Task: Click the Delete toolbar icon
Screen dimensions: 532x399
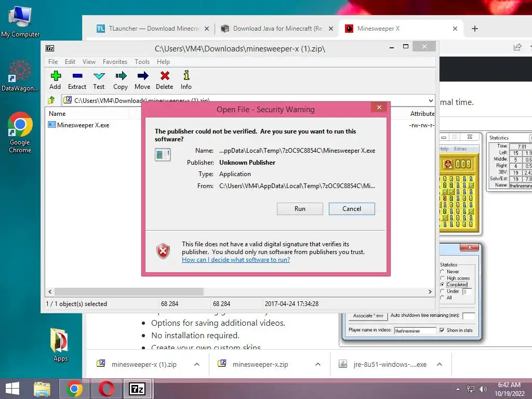Action: tap(165, 80)
